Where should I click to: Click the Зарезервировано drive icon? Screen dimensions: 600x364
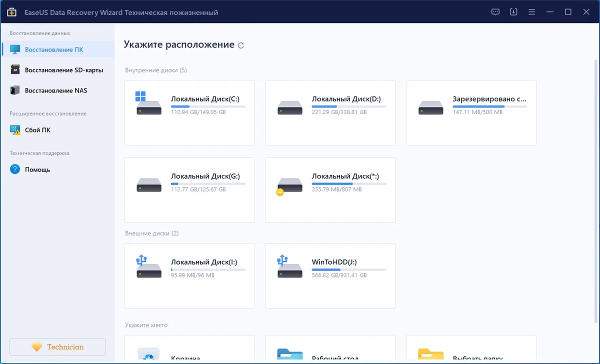tap(431, 107)
